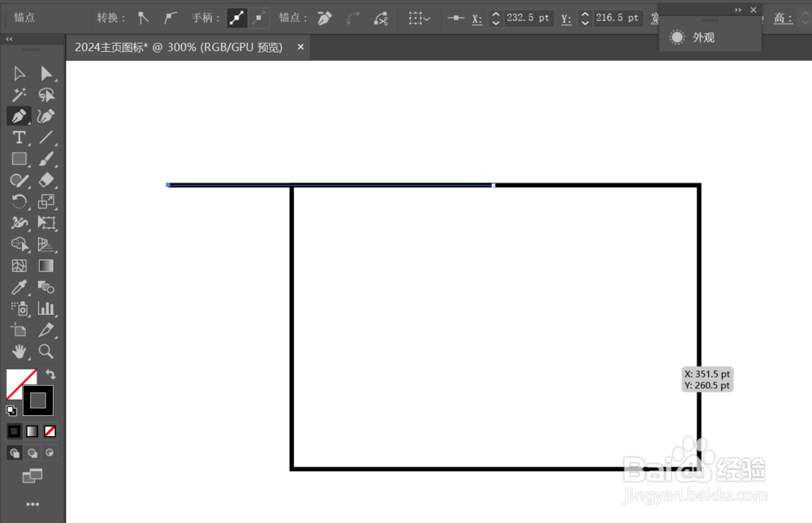
Task: Pick the Shaper tool
Action: point(19,180)
